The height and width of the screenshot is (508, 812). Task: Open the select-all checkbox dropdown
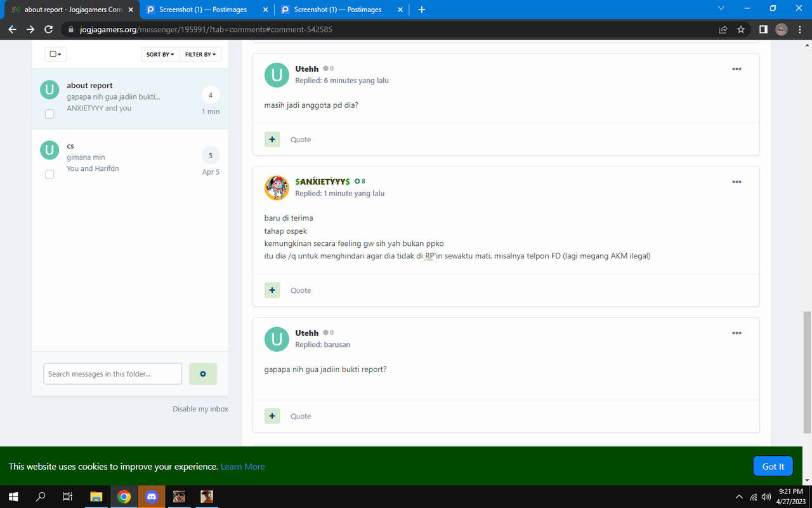click(x=55, y=55)
